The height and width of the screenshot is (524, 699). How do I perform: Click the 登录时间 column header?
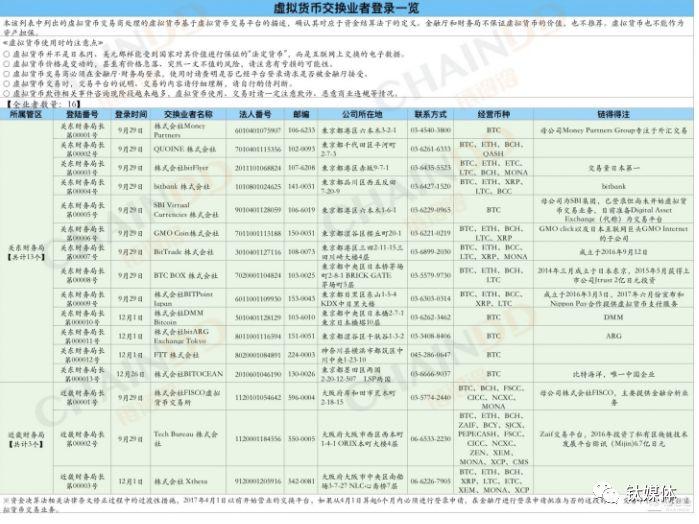(x=131, y=115)
